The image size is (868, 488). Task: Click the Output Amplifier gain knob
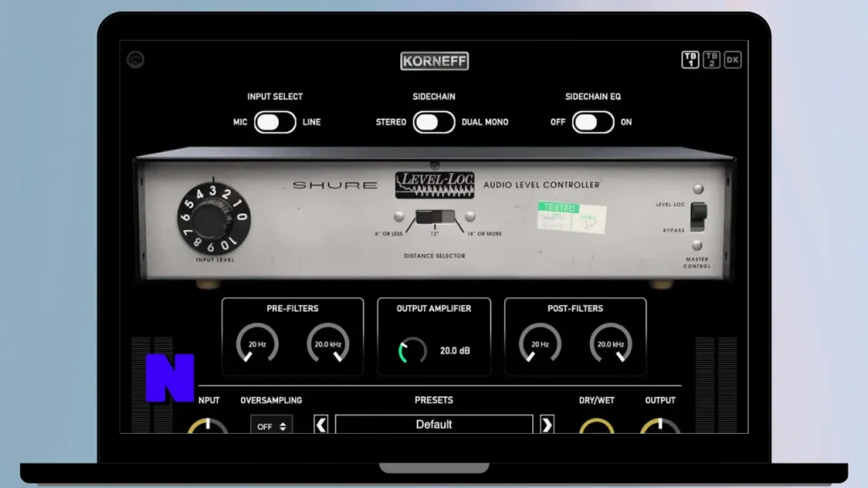point(413,350)
